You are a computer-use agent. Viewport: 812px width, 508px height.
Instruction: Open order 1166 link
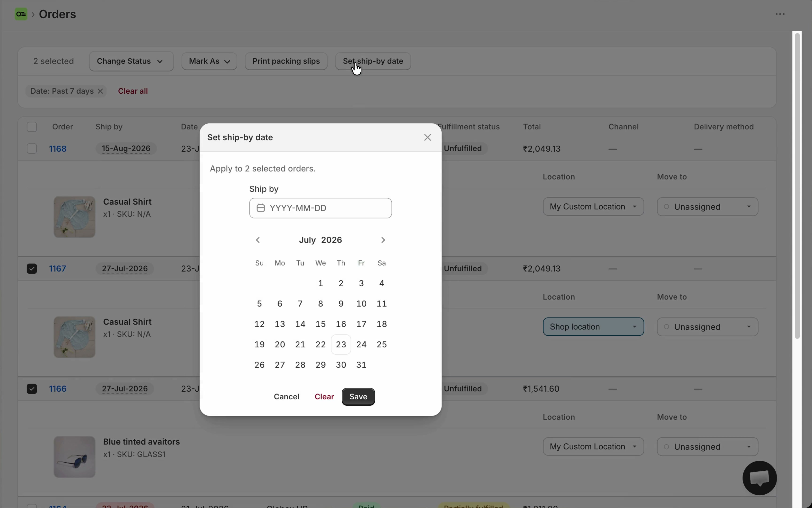(58, 389)
